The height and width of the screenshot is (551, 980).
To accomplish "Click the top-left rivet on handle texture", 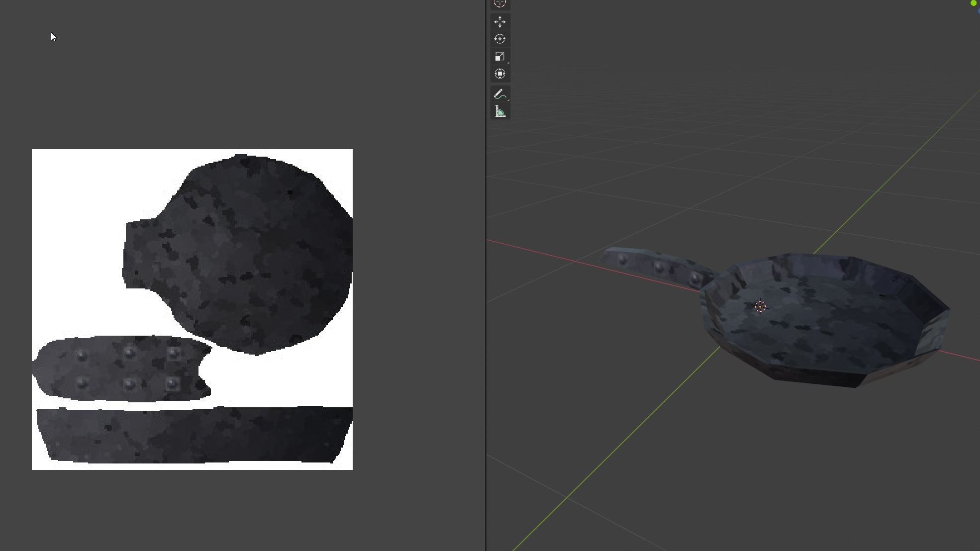I will click(x=82, y=355).
